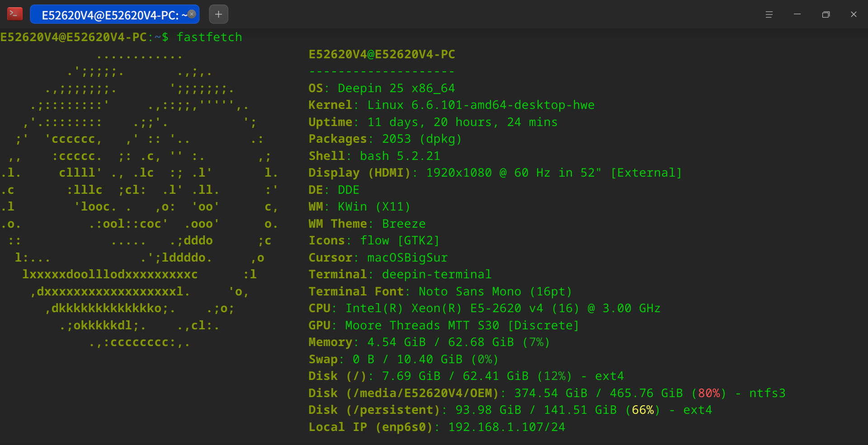
Task: Click the yellow 66% disk usage
Action: point(642,410)
